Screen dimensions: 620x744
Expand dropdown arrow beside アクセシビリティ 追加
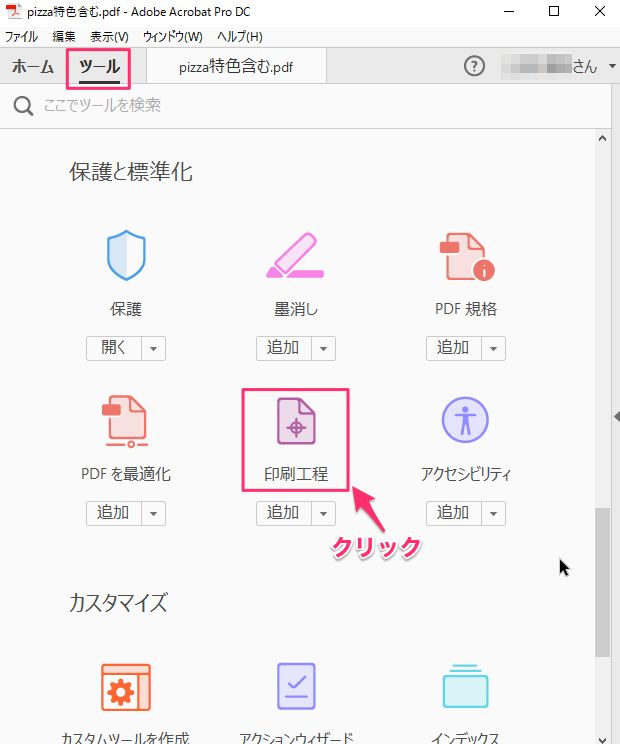pyautogui.click(x=493, y=513)
